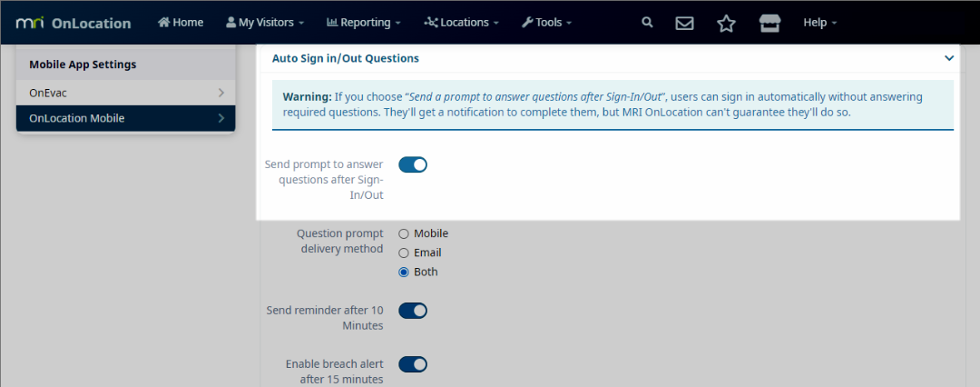This screenshot has width=980, height=387.
Task: Collapse Auto Sign in/Out Questions section
Action: (x=949, y=58)
